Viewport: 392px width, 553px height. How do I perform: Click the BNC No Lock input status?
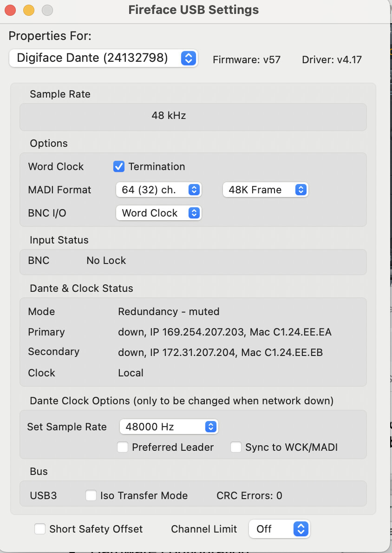pos(106,260)
